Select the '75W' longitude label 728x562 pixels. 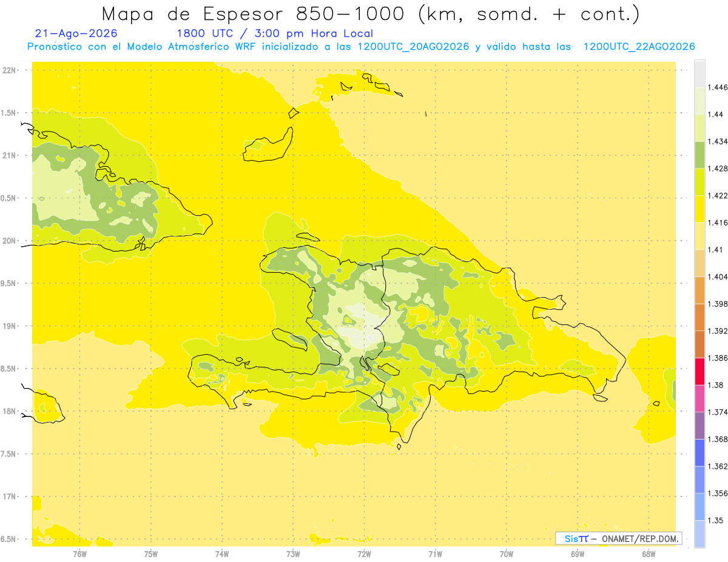151,554
